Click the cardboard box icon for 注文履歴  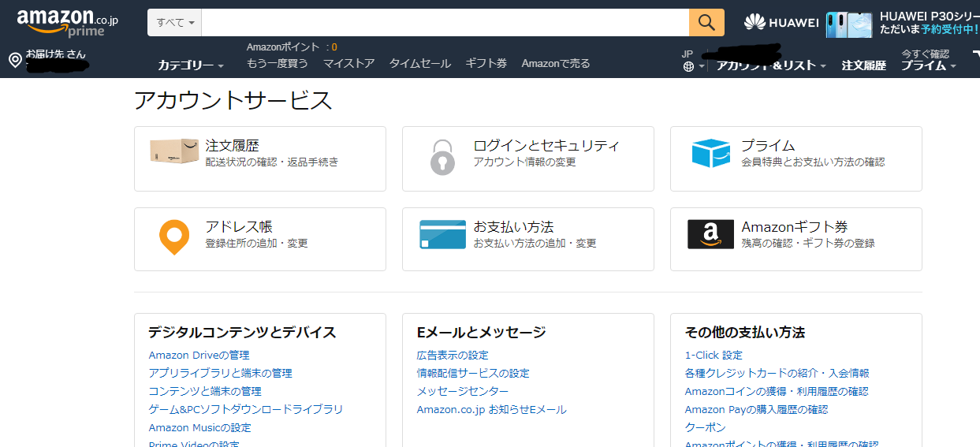pyautogui.click(x=174, y=151)
